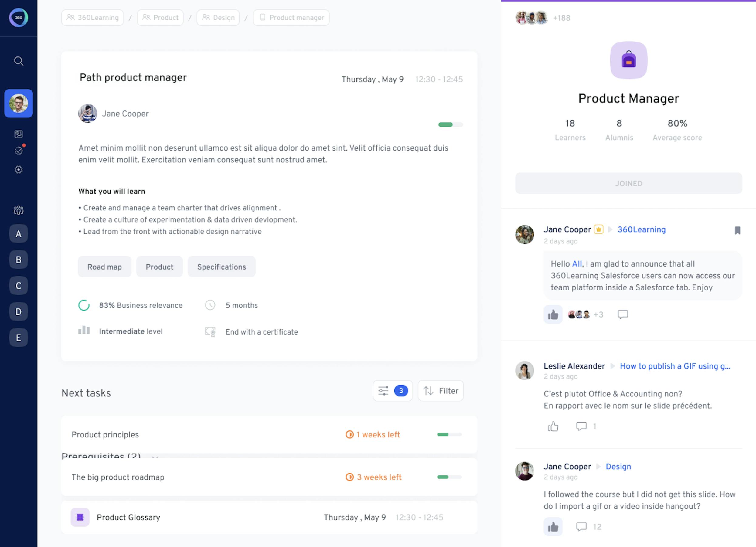This screenshot has height=547, width=756.
Task: Click the Product principles progress bar
Action: (x=449, y=434)
